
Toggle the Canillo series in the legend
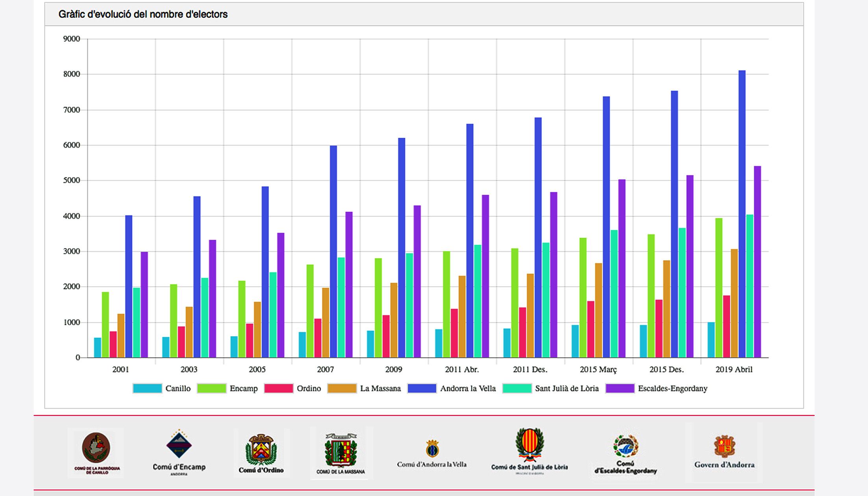148,389
